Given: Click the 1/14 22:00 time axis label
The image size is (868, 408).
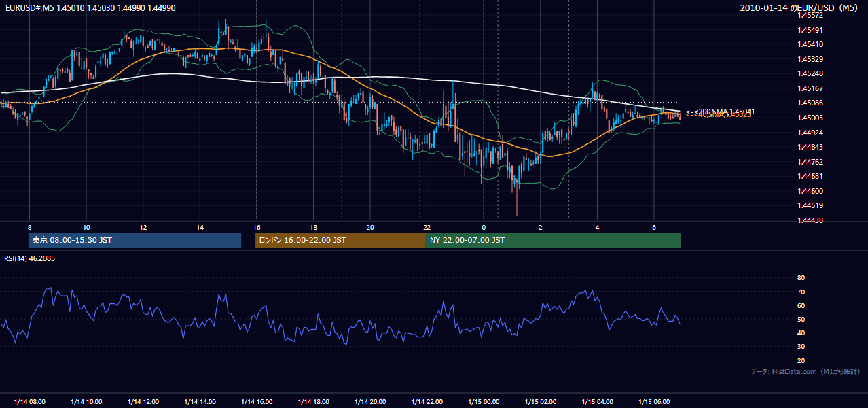Looking at the screenshot, I should (427, 402).
